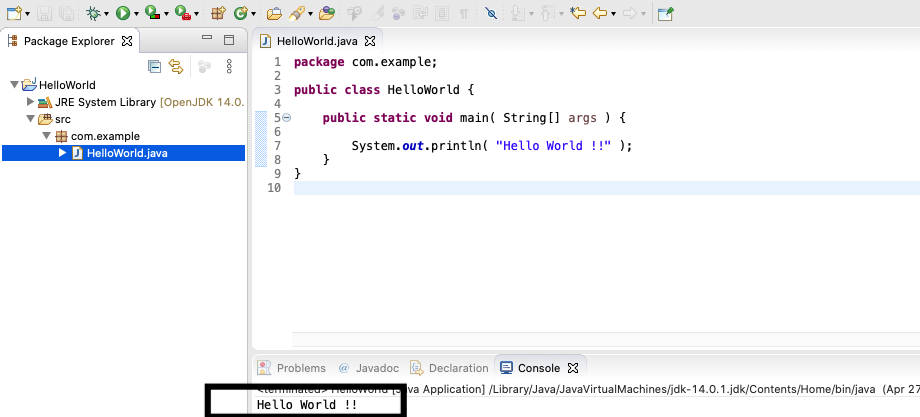920x417 pixels.
Task: Open the Run dropdown arrow
Action: 136,13
